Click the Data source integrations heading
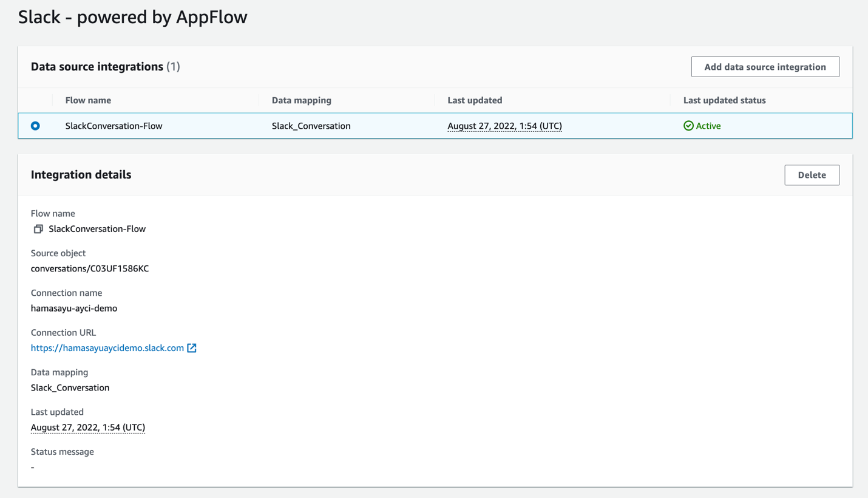Viewport: 868px width, 498px height. (97, 67)
